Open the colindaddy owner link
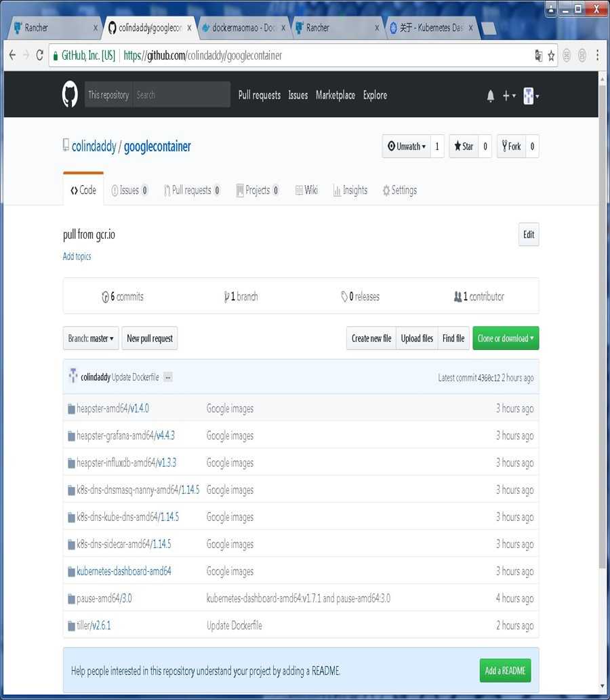 pyautogui.click(x=94, y=147)
